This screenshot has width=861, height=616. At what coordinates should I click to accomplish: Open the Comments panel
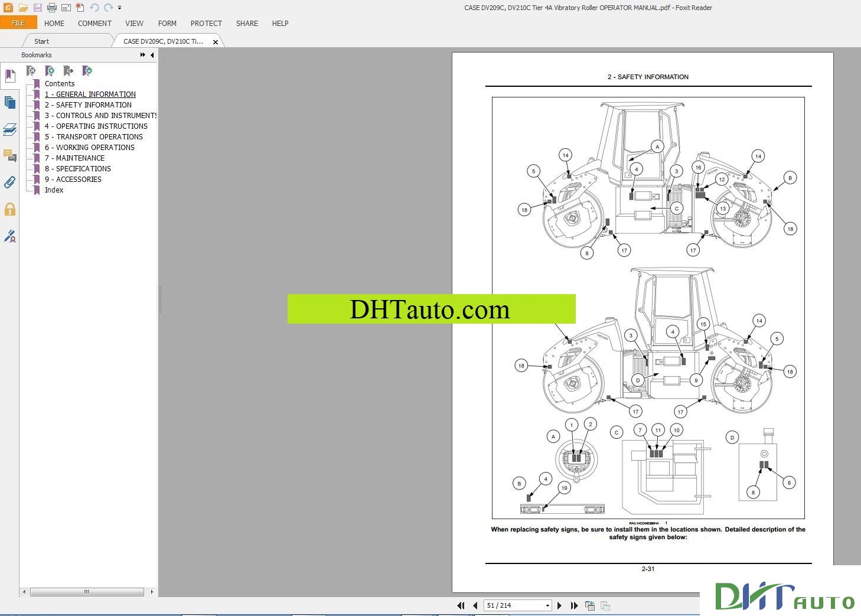click(x=10, y=156)
